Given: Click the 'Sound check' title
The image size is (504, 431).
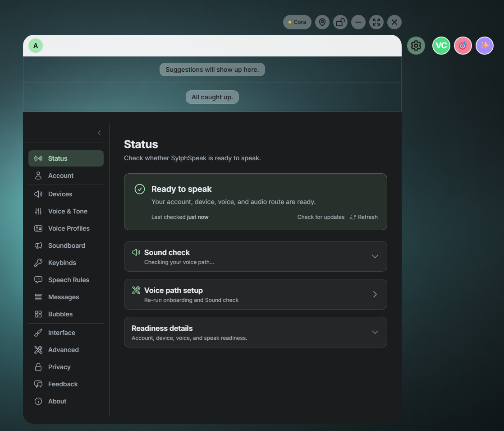Looking at the screenshot, I should (x=167, y=252).
